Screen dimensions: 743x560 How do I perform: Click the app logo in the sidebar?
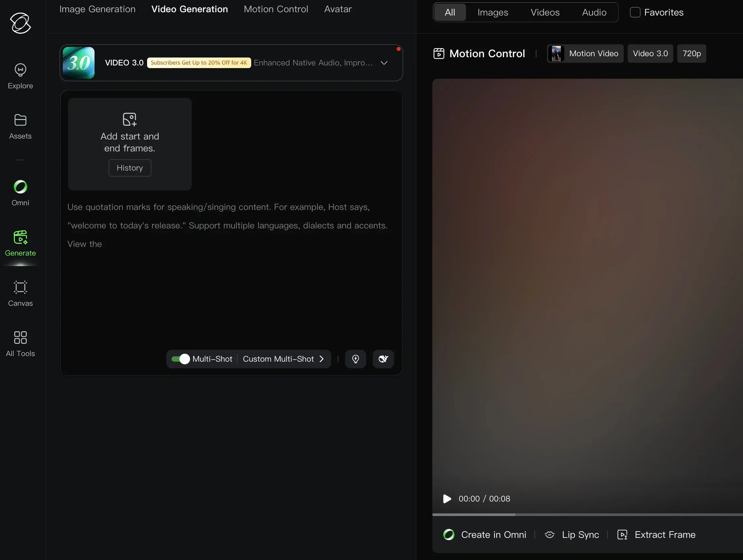[20, 23]
